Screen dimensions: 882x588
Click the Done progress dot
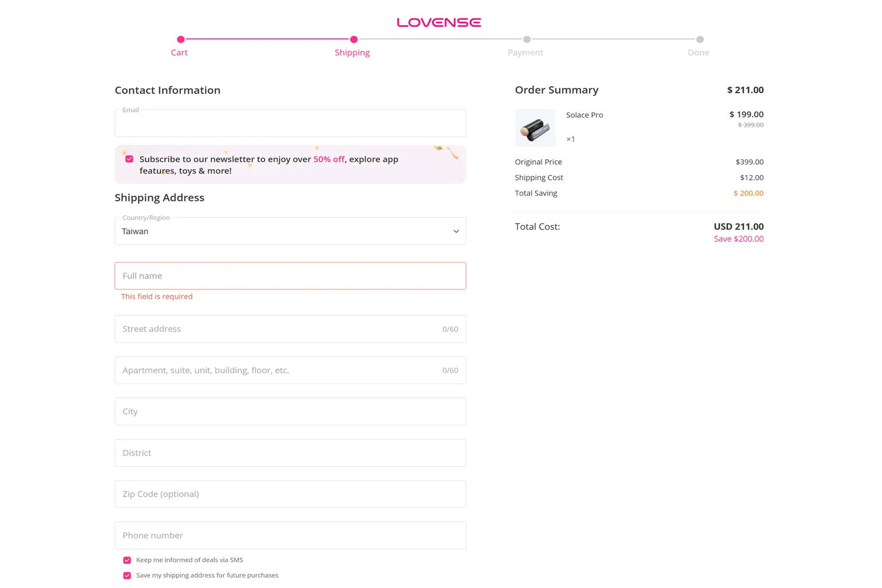click(x=700, y=39)
